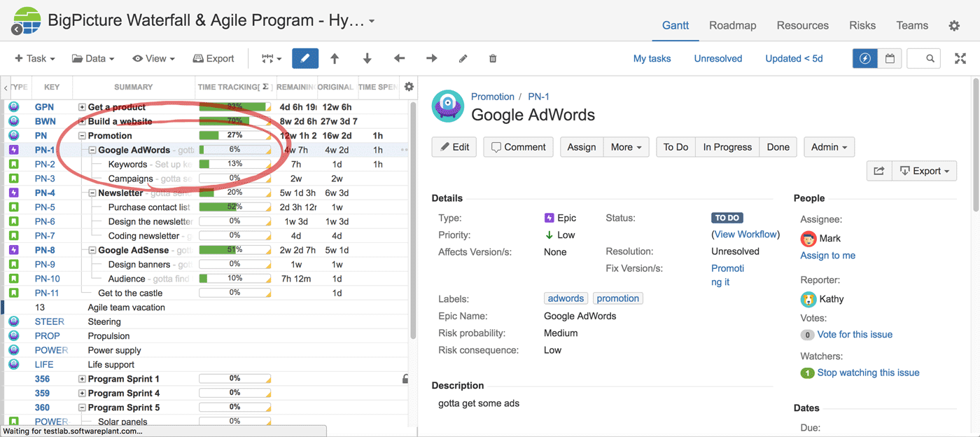Click the BWN 70% progress bar
The image size is (980, 437).
(x=235, y=121)
